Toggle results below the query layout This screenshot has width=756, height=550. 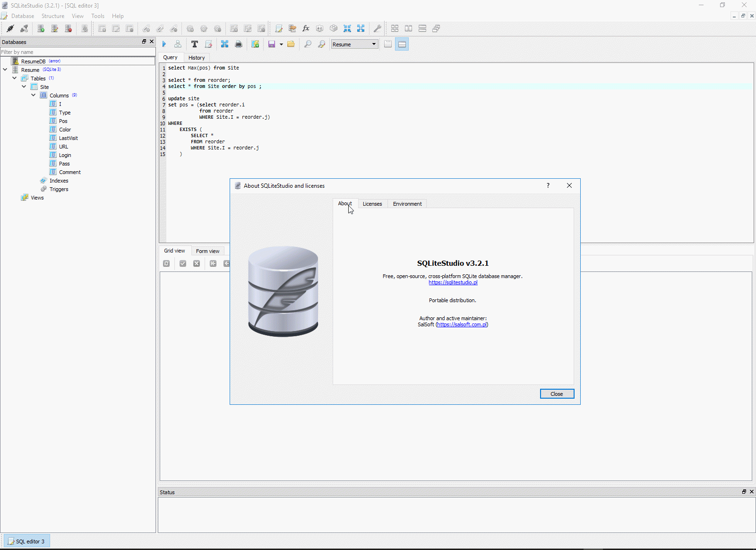click(x=402, y=44)
